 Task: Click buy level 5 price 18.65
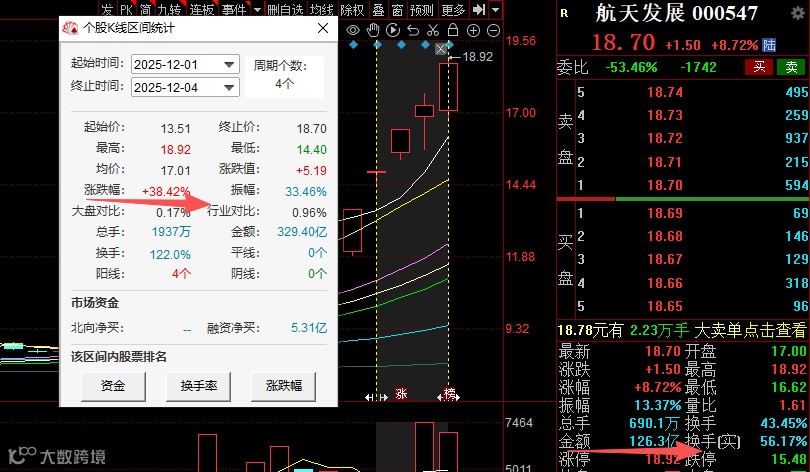point(665,306)
